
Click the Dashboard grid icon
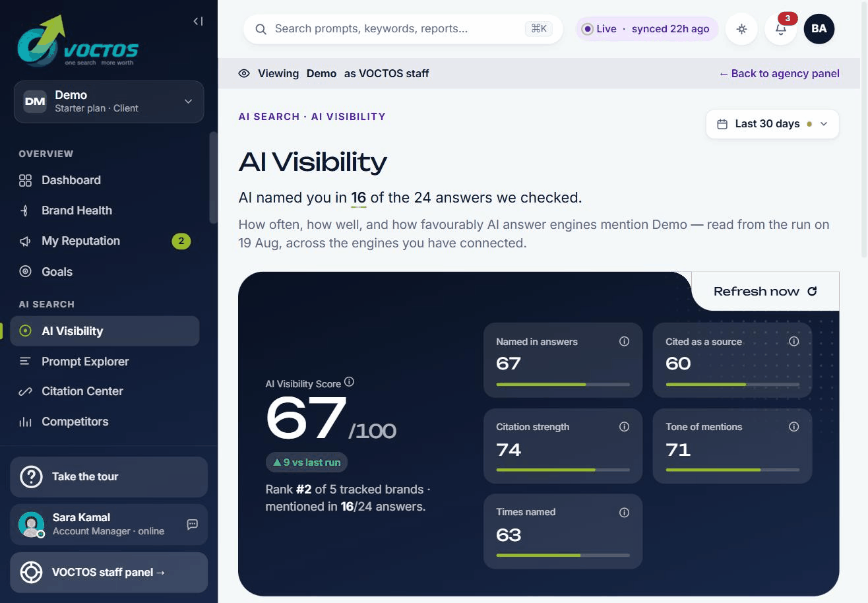click(x=25, y=180)
